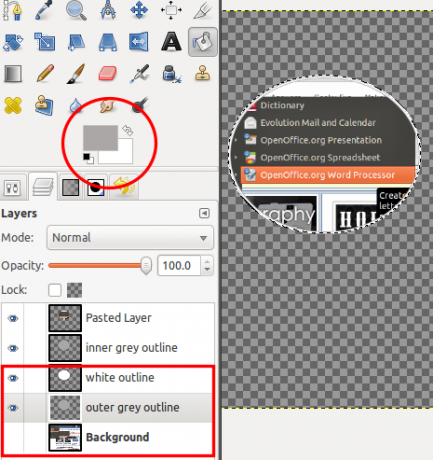Switch to the Channels tab
This screenshot has height=460, width=433.
(x=71, y=187)
